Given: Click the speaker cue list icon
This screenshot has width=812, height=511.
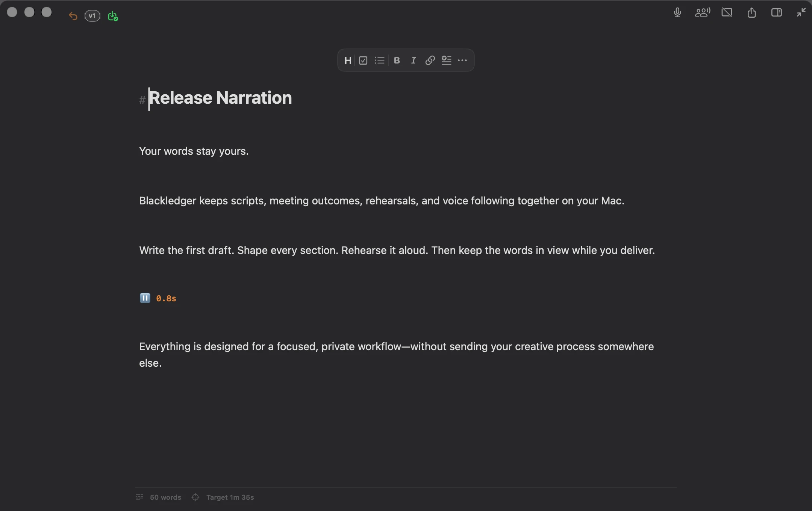Looking at the screenshot, I should click(x=446, y=60).
